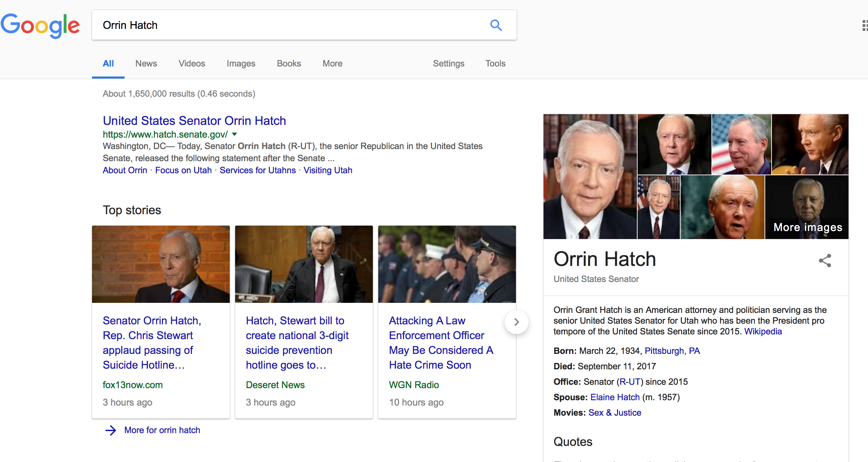Viewport: 868px width, 462px height.
Task: Expand dropdown arrow next to hatch.senate.gov URL
Action: pyautogui.click(x=234, y=134)
